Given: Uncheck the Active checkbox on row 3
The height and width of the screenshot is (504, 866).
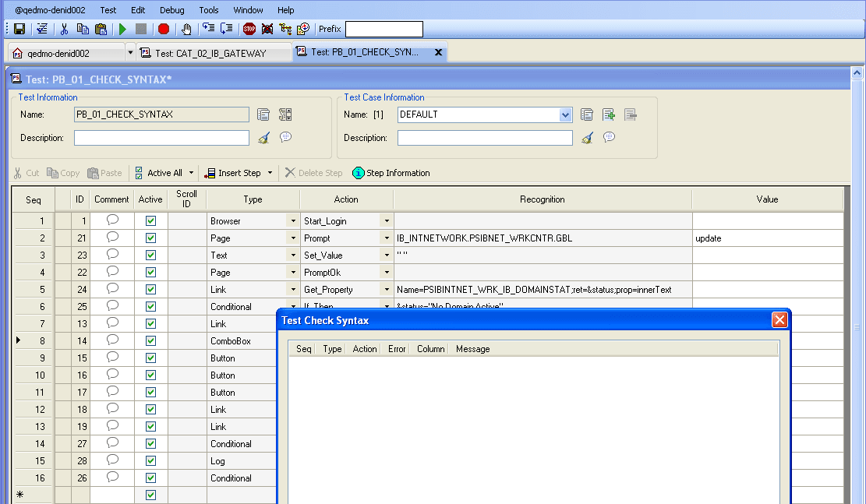Looking at the screenshot, I should coord(150,254).
